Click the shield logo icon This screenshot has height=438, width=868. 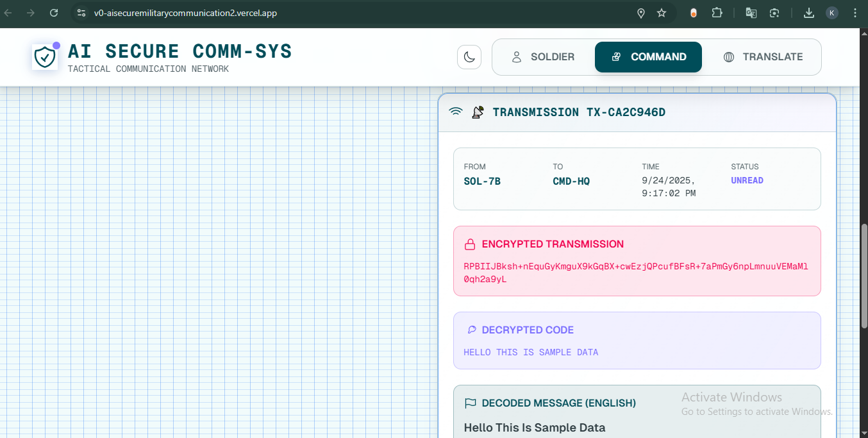coord(45,57)
